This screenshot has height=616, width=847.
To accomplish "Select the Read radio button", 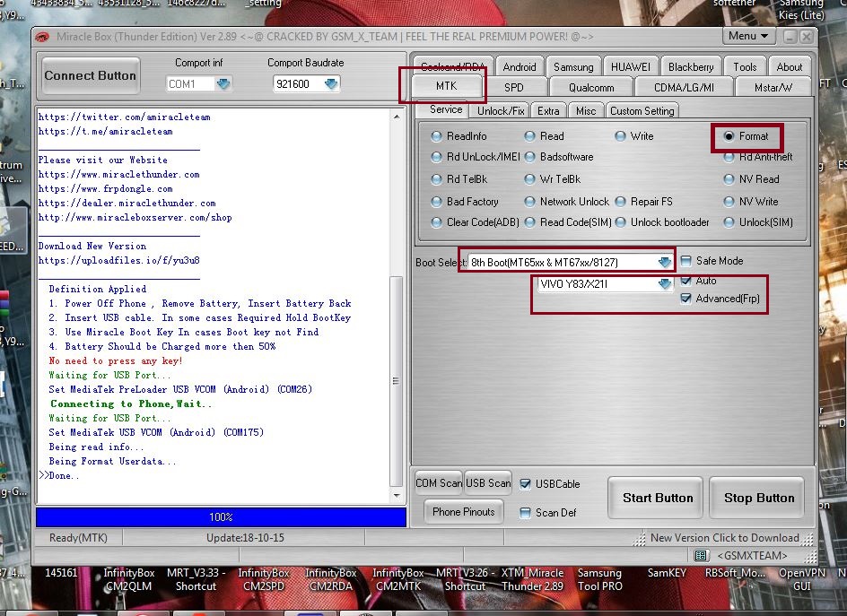I will click(530, 136).
